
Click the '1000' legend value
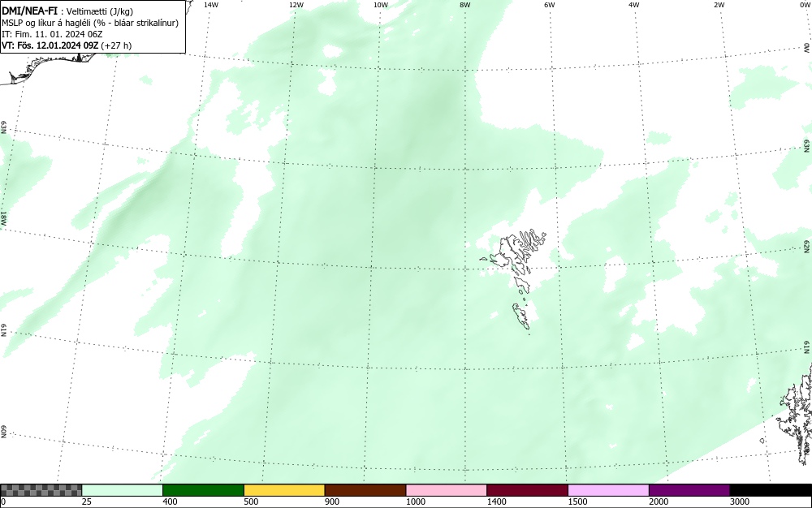point(415,502)
